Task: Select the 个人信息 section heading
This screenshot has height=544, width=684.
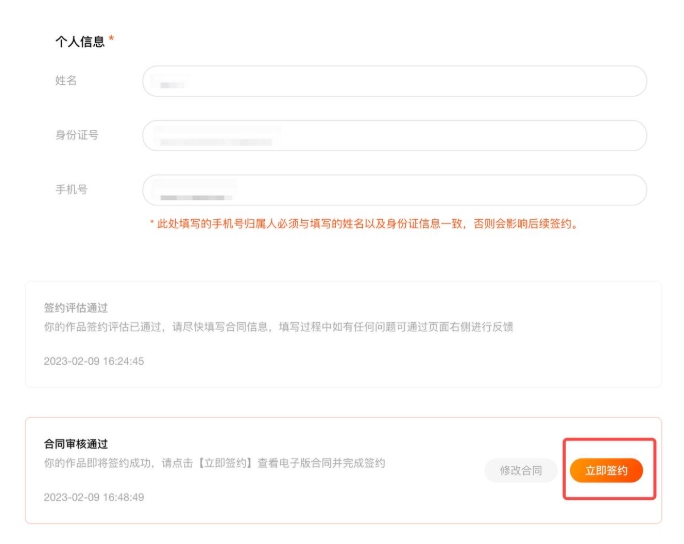Action: tap(79, 41)
